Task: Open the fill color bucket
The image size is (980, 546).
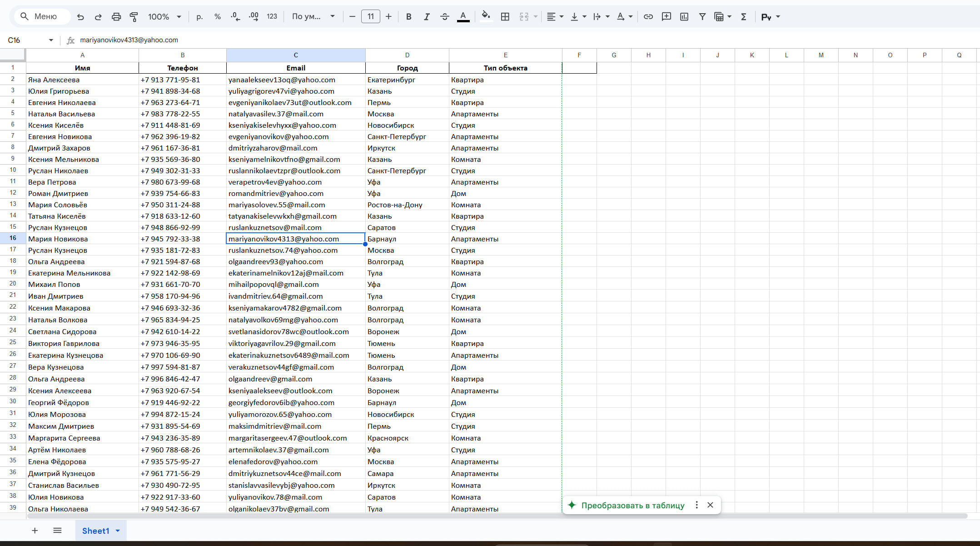Action: click(x=486, y=16)
